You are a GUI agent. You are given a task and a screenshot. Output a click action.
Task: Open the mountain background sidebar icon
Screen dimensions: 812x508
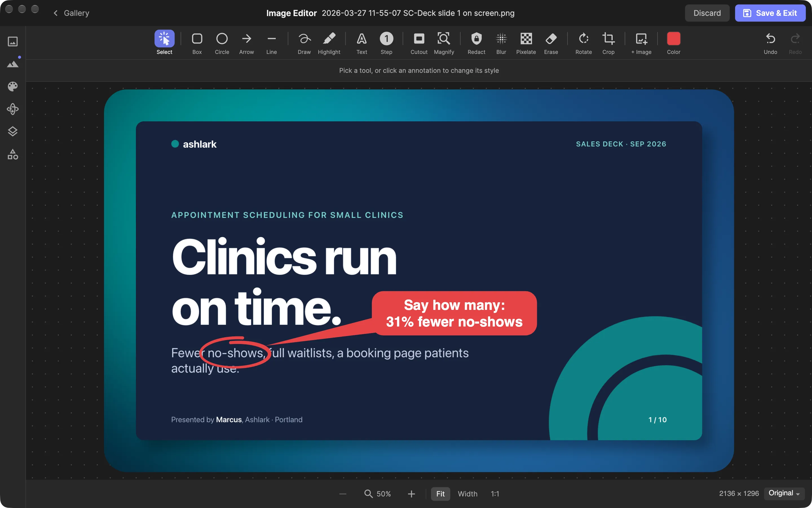click(x=13, y=64)
